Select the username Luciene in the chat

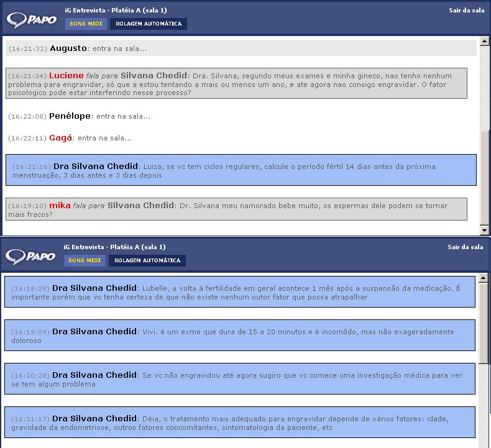tap(67, 76)
